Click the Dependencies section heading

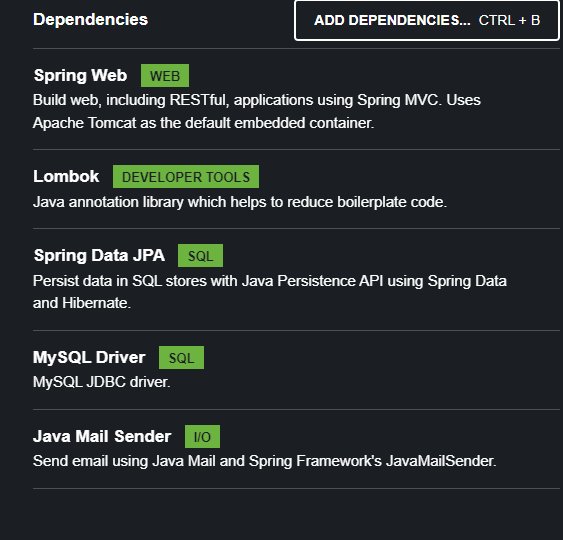tap(90, 20)
